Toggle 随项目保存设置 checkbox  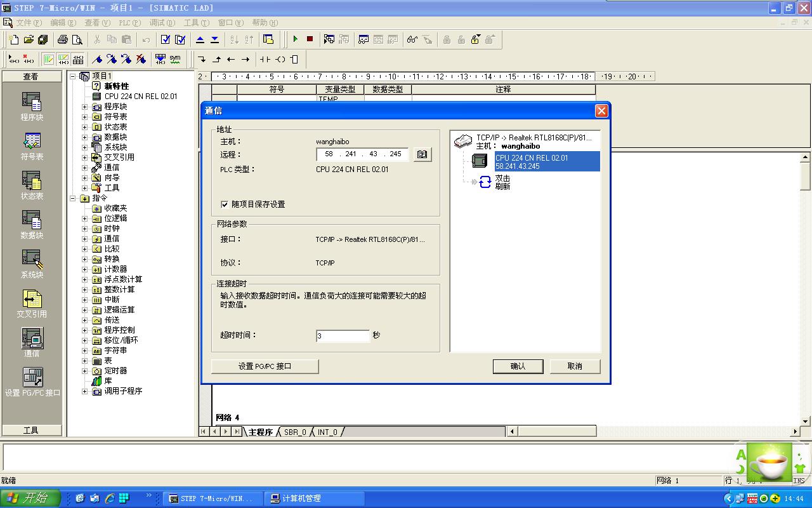pyautogui.click(x=225, y=204)
